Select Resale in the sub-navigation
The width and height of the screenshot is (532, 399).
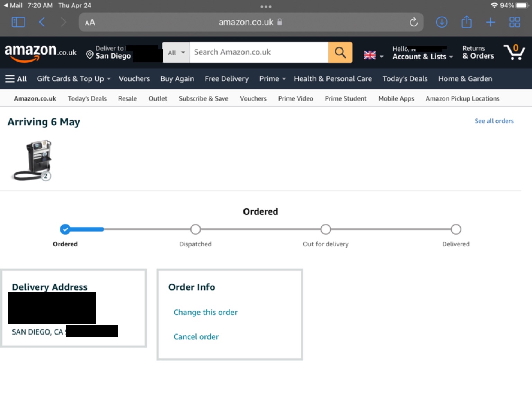[127, 98]
